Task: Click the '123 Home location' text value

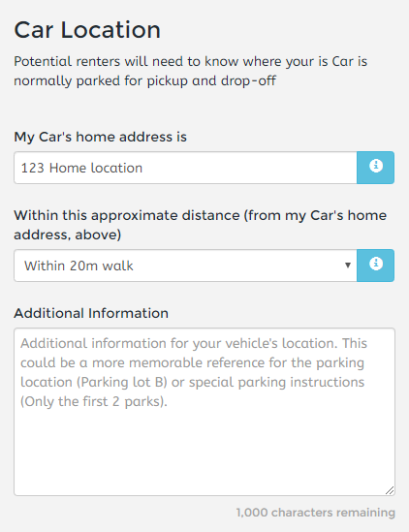Action: click(x=81, y=168)
